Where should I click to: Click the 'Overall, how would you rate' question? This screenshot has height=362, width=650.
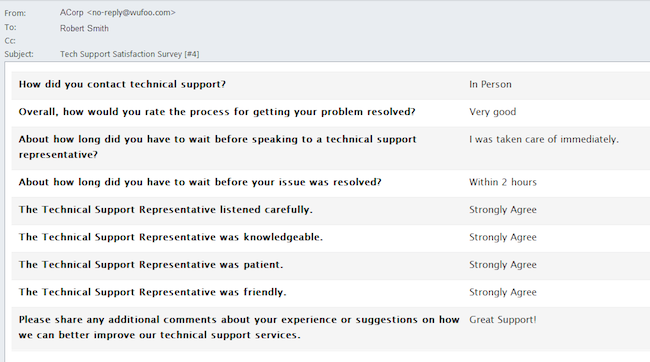[x=217, y=112]
